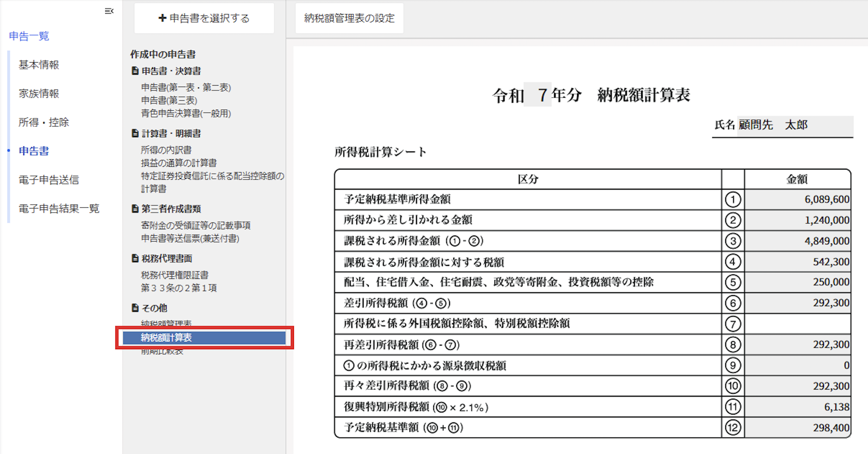Image resolution: width=868 pixels, height=454 pixels.
Task: Open 所得の内訳書
Action: [x=166, y=150]
